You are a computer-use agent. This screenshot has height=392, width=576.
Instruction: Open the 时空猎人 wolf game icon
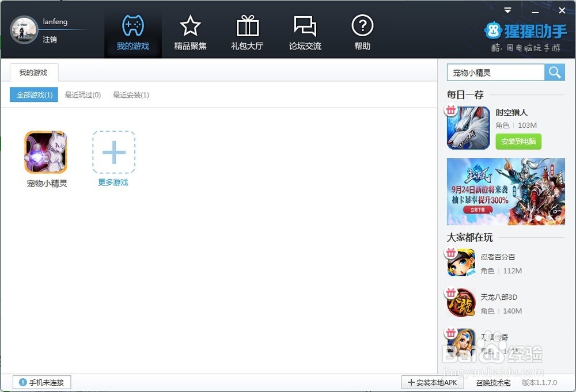click(468, 128)
